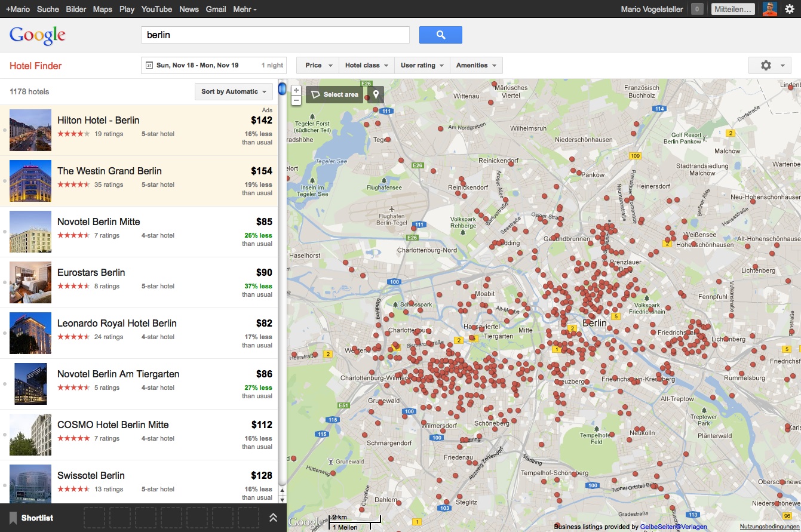Select Leonardo Royal Hotel Berlin name
801x532 pixels.
[117, 323]
